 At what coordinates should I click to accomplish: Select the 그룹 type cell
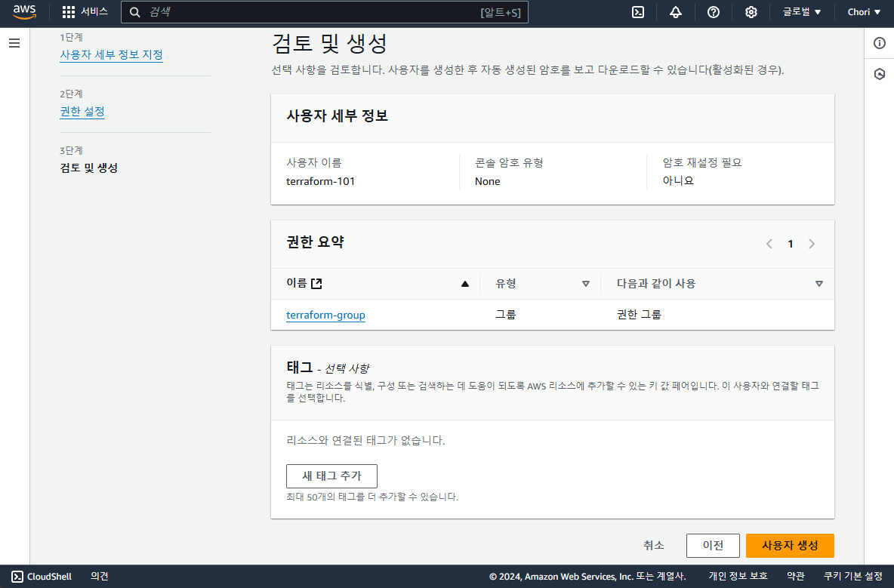click(x=506, y=315)
